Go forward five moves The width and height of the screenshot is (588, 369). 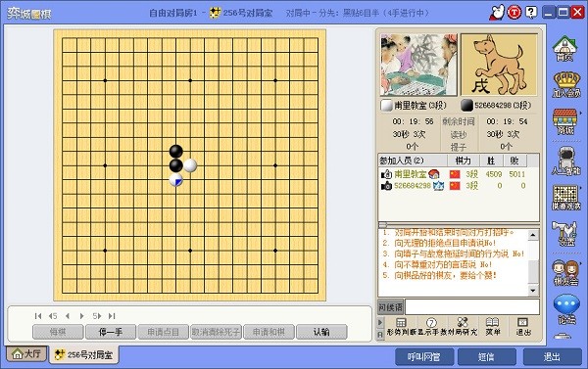tap(97, 316)
